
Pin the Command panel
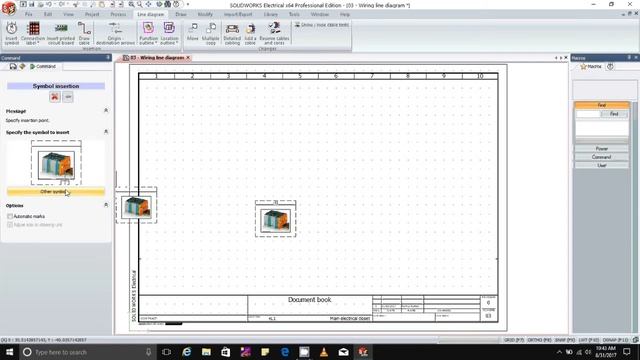[x=108, y=58]
